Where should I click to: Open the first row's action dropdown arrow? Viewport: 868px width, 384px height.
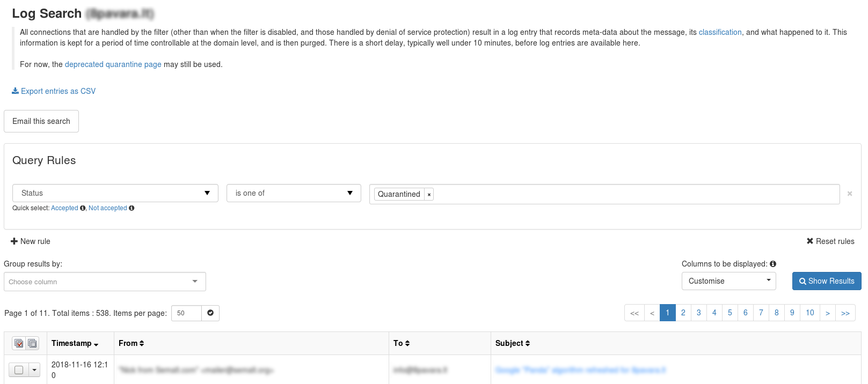pos(34,370)
